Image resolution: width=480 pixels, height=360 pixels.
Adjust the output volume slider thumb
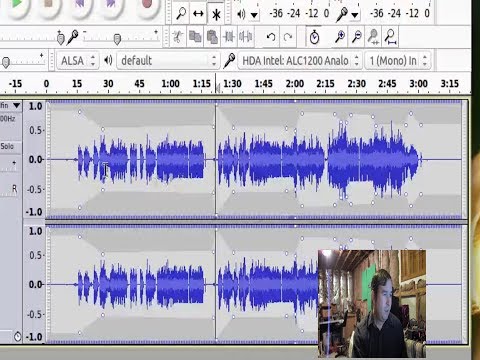60,38
